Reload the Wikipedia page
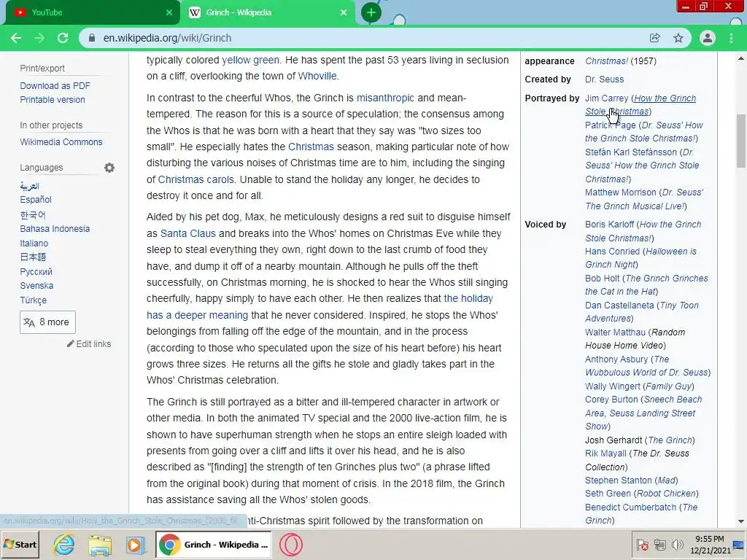Screen dimensions: 747x560 pyautogui.click(x=63, y=38)
